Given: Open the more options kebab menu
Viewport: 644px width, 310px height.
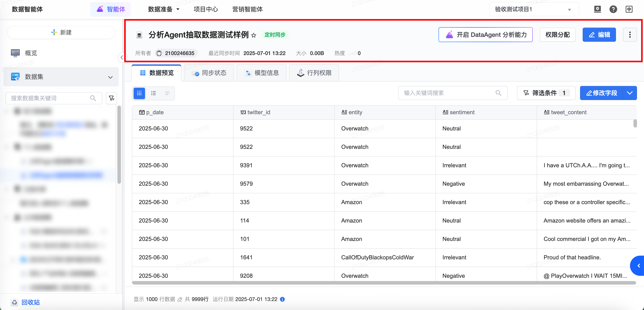Looking at the screenshot, I should click(630, 35).
